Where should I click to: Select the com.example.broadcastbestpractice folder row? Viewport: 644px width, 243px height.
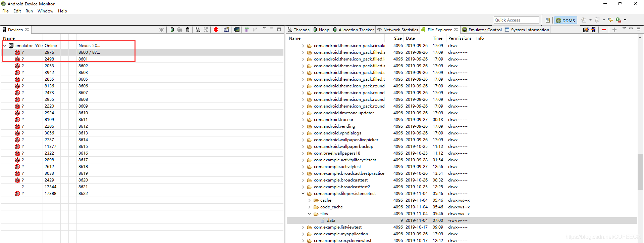coord(462,173)
